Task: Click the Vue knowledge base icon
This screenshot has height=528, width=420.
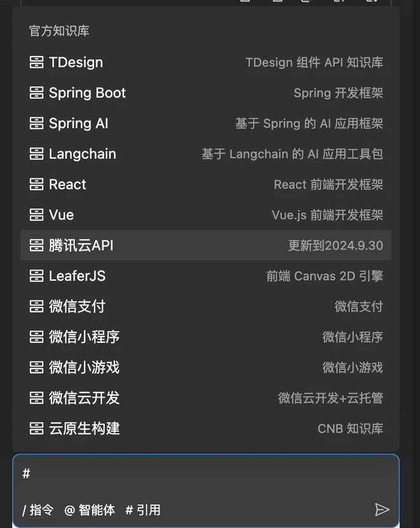Action: coord(36,215)
